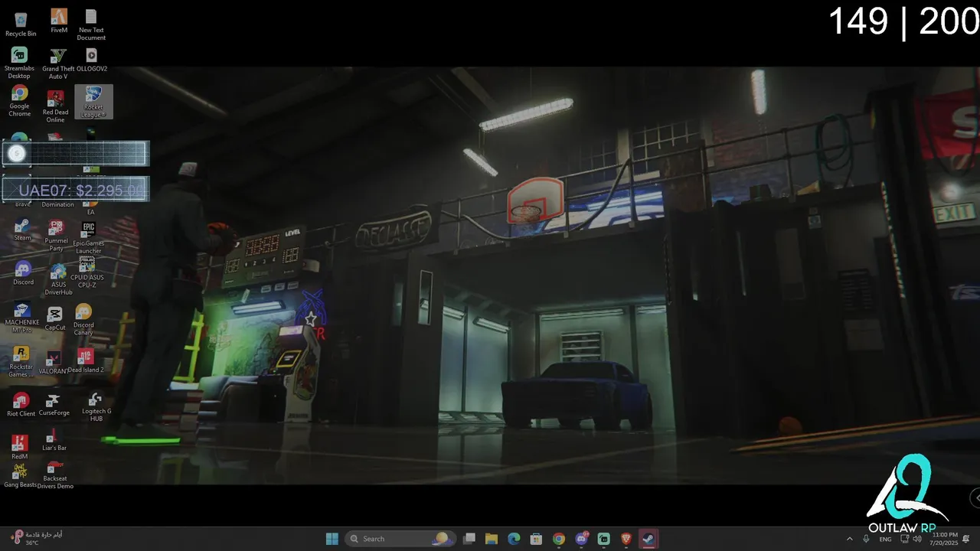Open the weather widget showing 36°C
Screen dimensions: 980x551
pyautogui.click(x=37, y=538)
